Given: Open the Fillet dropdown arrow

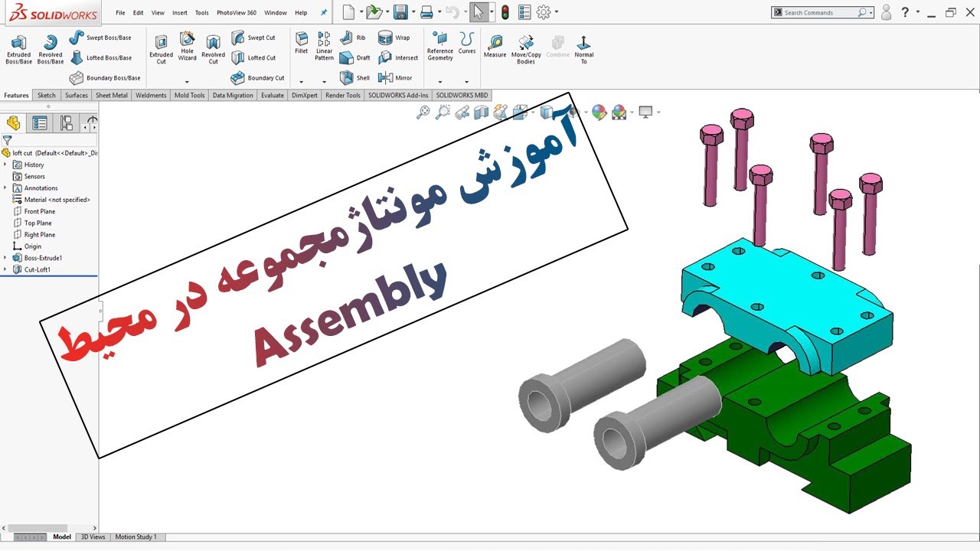Looking at the screenshot, I should [302, 82].
